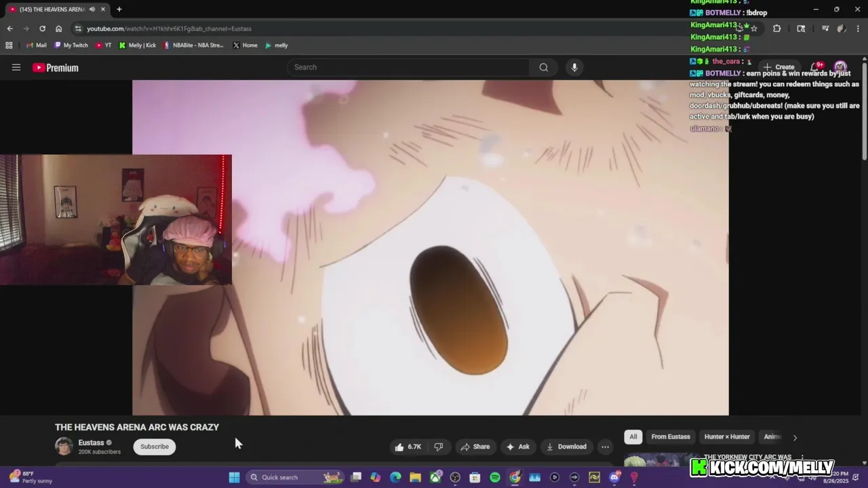The width and height of the screenshot is (868, 488).
Task: Open Spotify from the taskbar
Action: click(x=495, y=477)
